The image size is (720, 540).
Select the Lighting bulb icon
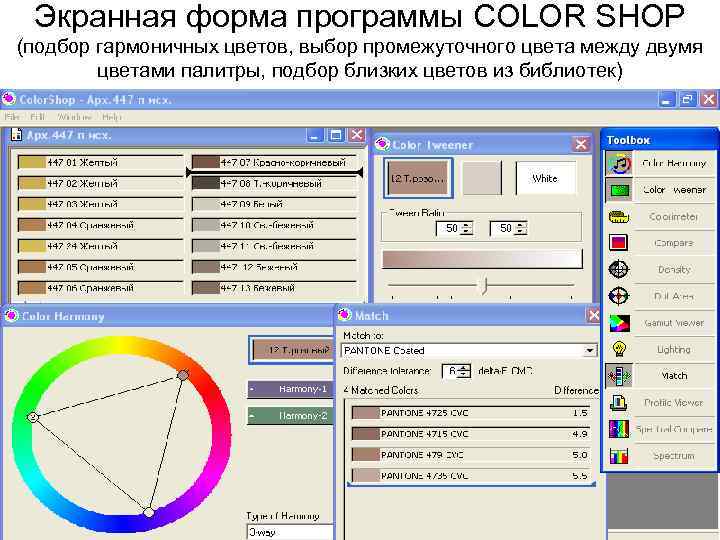pos(619,349)
